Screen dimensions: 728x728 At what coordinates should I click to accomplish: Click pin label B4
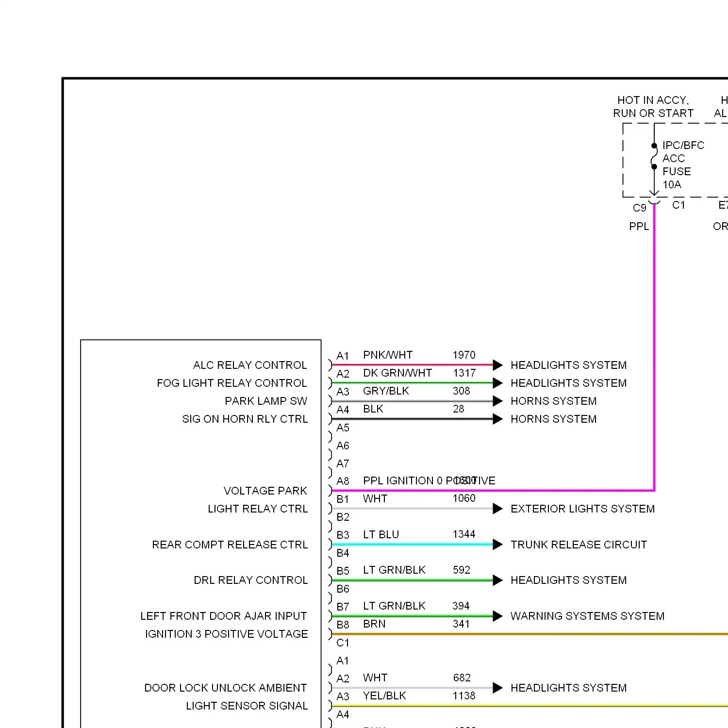click(x=343, y=553)
